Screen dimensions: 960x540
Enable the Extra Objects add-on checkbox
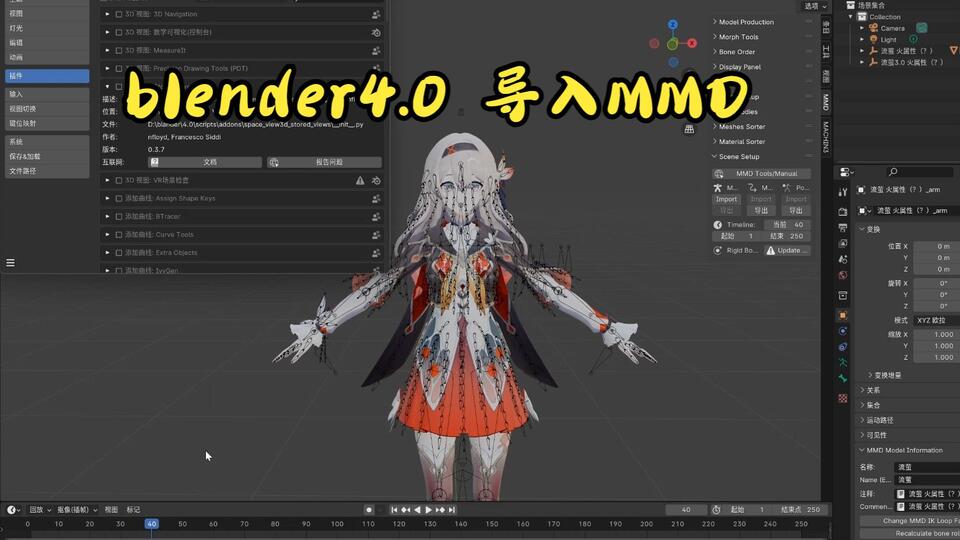tap(119, 253)
